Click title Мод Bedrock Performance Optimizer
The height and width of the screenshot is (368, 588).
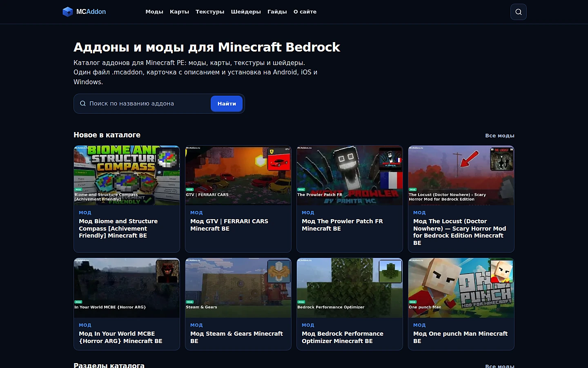tap(343, 337)
